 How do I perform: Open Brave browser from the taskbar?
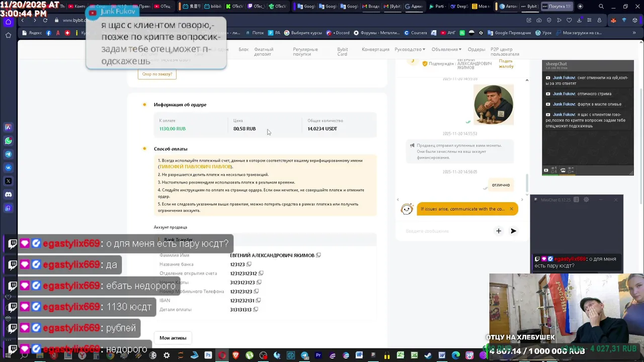pos(235,355)
